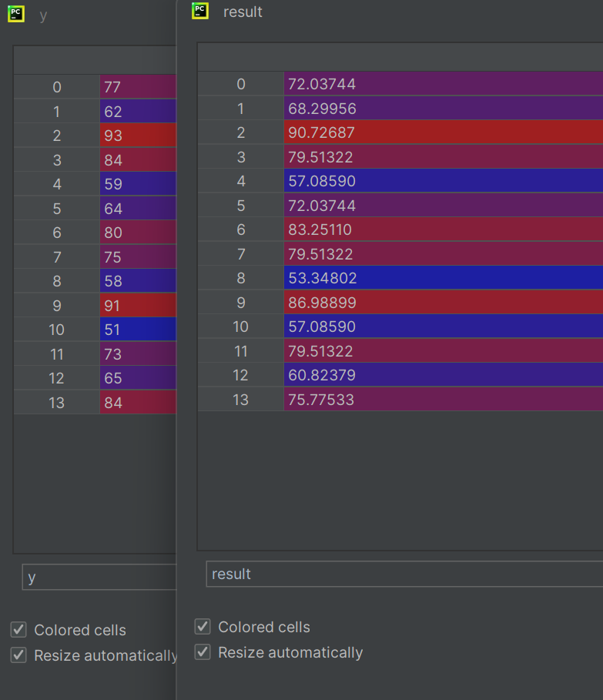Click the y window title text

(43, 15)
